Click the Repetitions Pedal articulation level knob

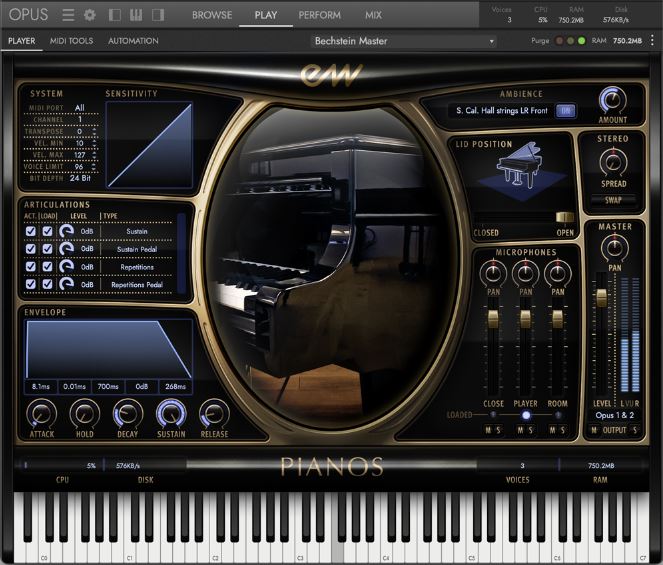click(x=66, y=284)
